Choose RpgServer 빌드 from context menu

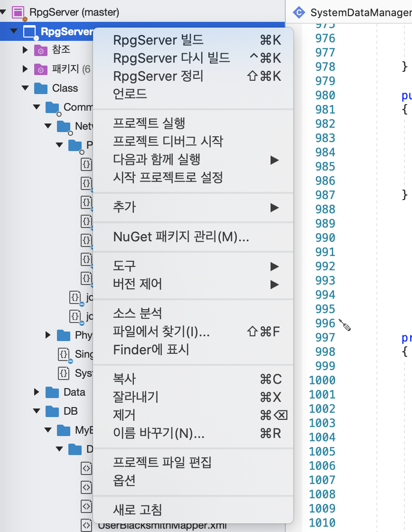click(x=193, y=40)
